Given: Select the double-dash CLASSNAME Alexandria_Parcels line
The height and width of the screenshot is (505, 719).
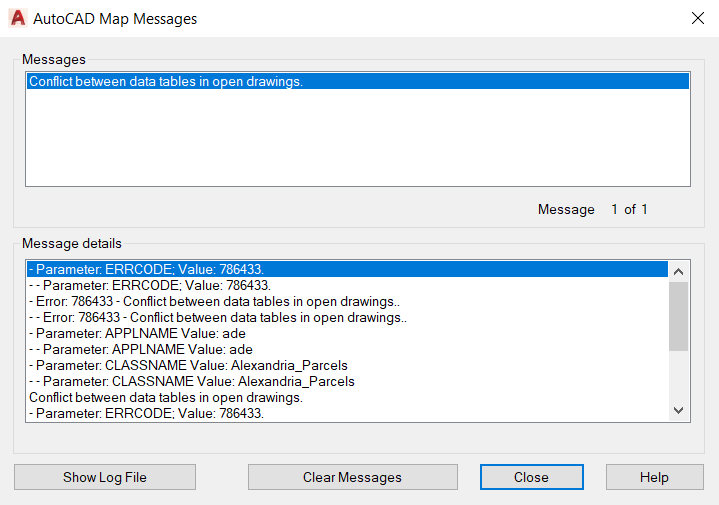Looking at the screenshot, I should coord(192,381).
